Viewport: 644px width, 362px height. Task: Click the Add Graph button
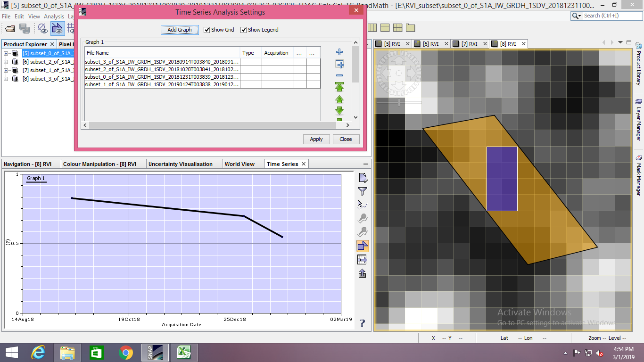click(x=180, y=30)
